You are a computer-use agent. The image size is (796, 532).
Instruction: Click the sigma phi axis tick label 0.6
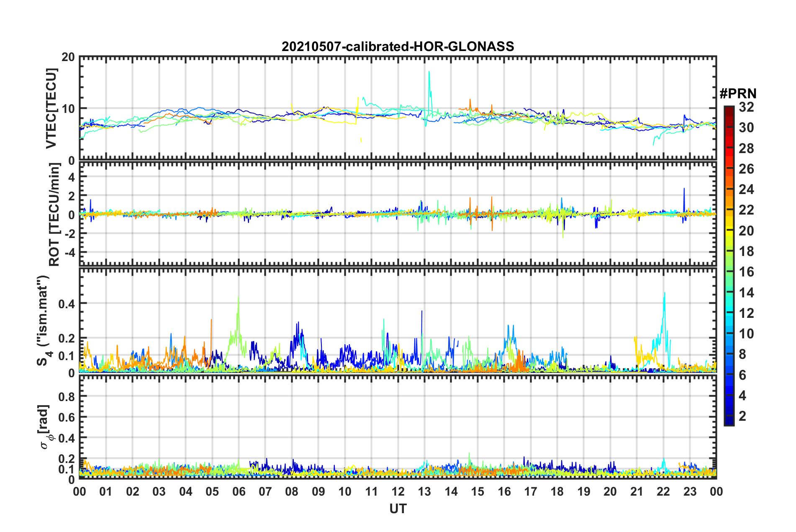[x=67, y=417]
